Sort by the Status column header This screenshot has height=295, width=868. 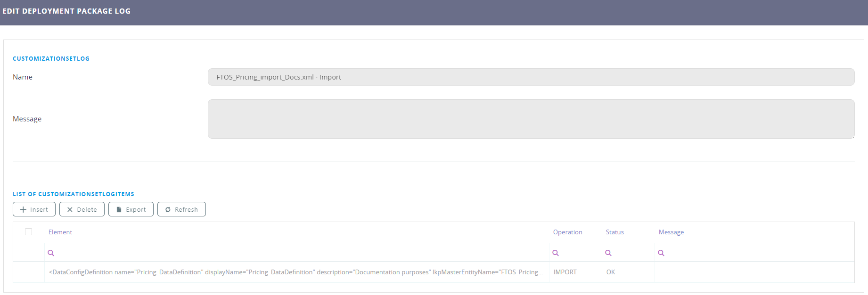tap(614, 232)
